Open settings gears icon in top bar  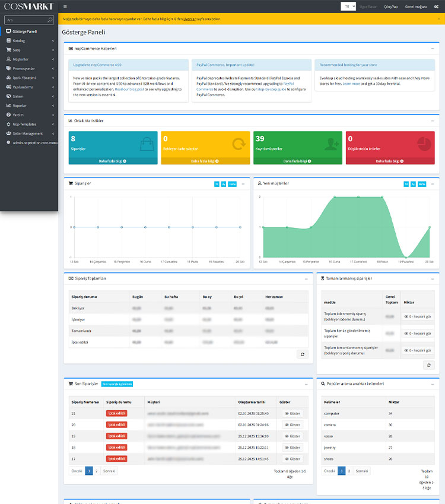click(436, 7)
